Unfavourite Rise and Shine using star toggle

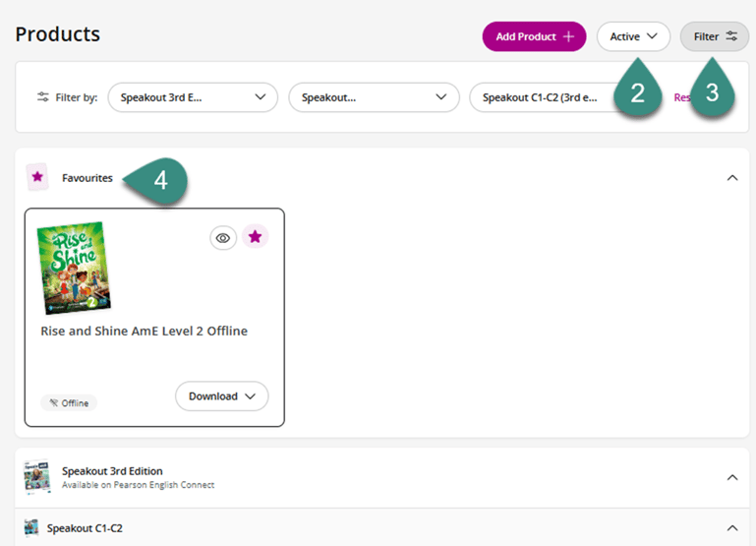[x=255, y=237]
